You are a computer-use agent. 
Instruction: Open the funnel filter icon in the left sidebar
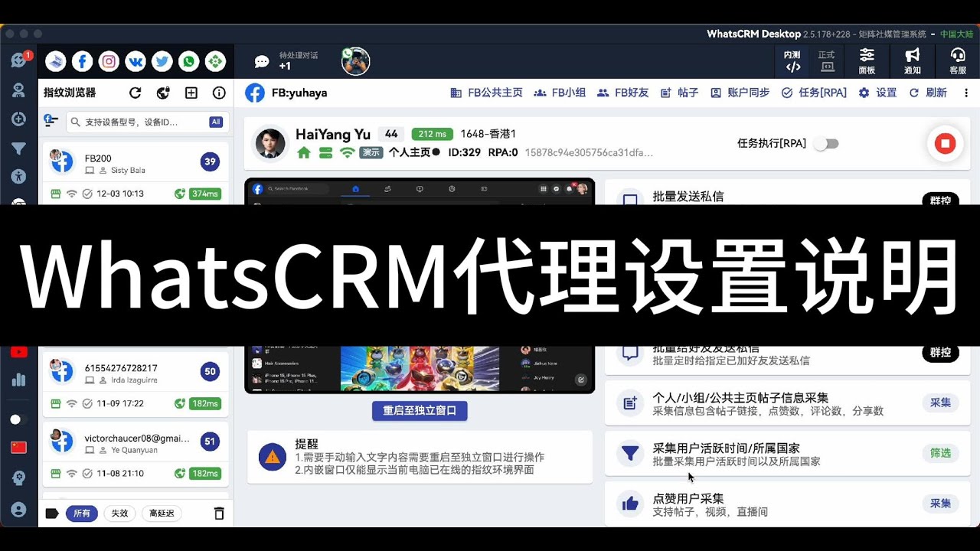pos(19,148)
